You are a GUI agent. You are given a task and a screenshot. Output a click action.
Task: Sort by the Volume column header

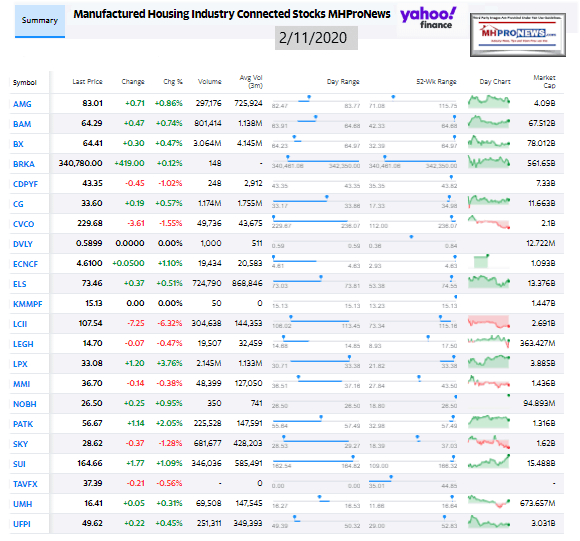(209, 82)
